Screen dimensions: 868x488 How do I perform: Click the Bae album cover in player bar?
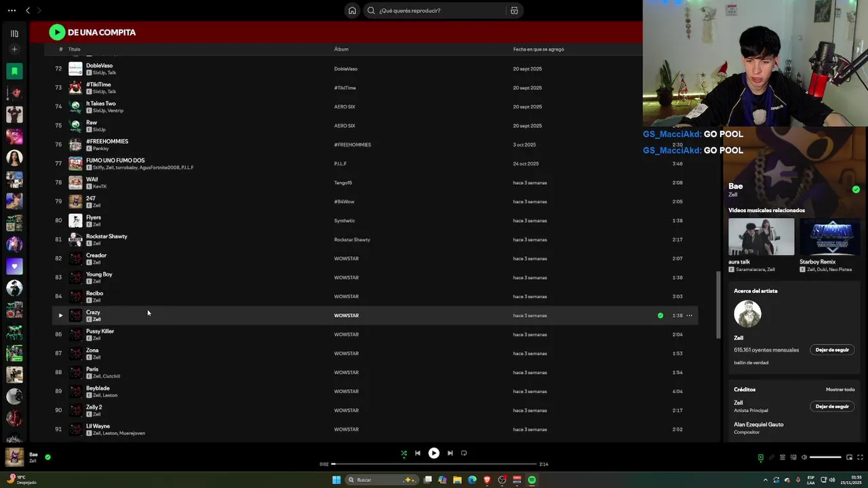[x=14, y=457]
